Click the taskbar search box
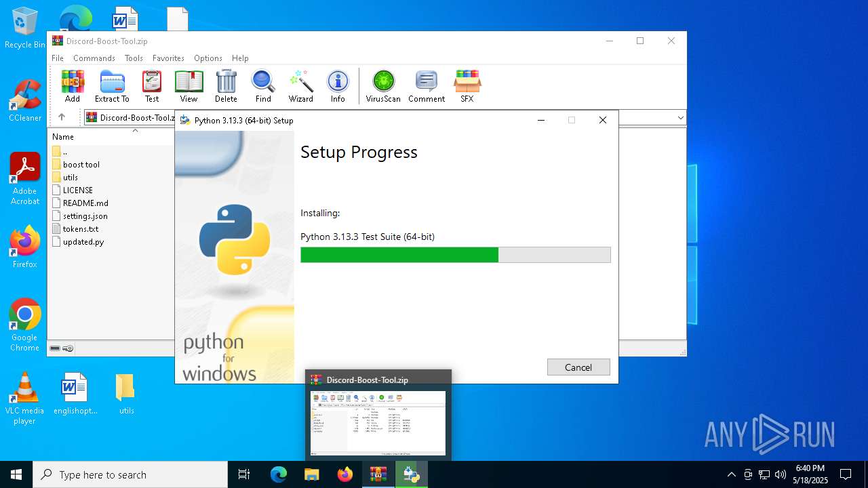868x488 pixels. [x=130, y=474]
